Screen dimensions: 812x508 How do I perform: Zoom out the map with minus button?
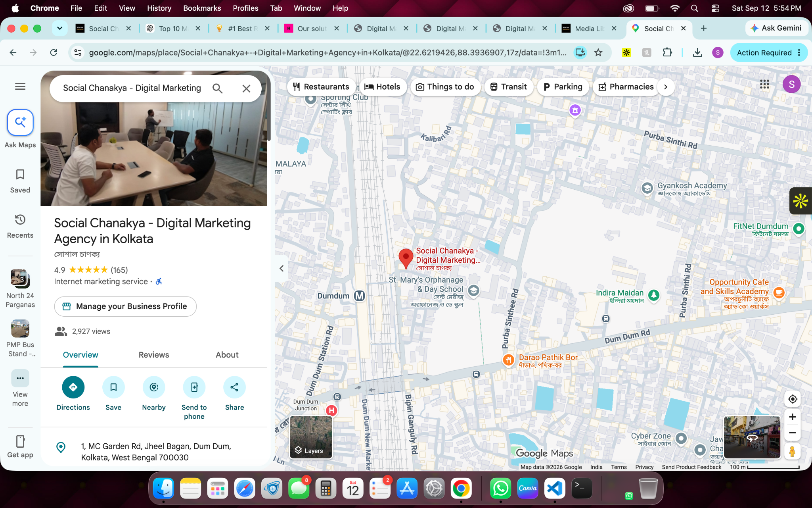pyautogui.click(x=792, y=433)
